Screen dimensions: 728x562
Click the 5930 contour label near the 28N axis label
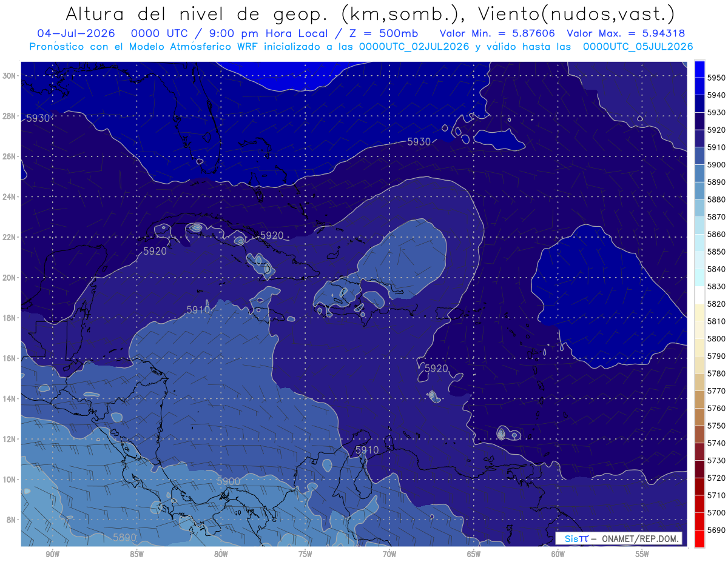tap(38, 118)
